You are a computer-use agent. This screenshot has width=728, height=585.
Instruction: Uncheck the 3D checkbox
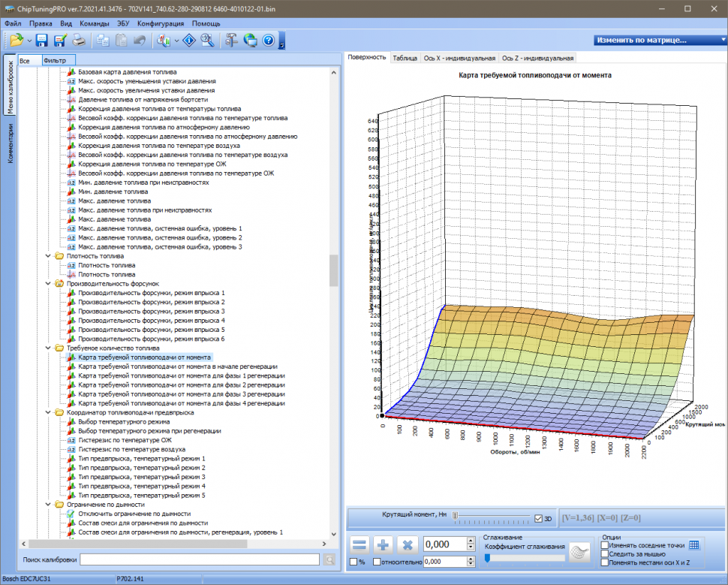538,518
